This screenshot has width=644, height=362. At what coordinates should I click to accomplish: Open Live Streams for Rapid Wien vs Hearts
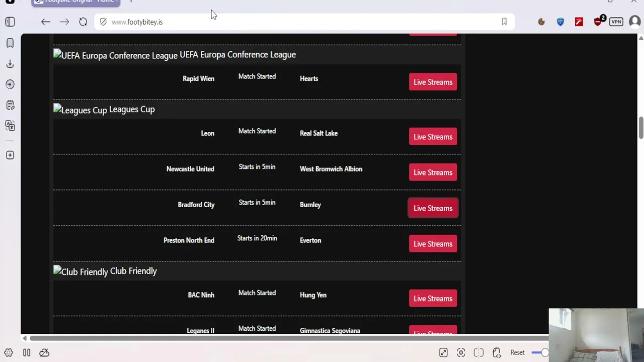(x=433, y=82)
